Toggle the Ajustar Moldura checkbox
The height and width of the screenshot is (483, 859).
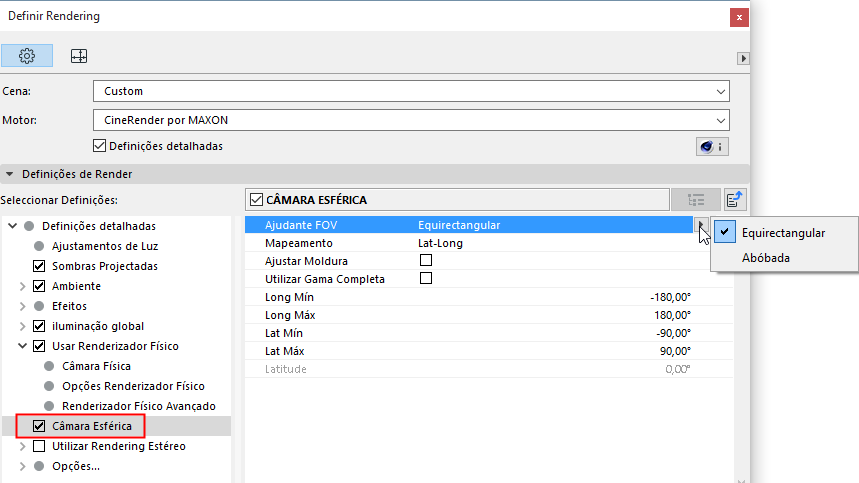[426, 261]
